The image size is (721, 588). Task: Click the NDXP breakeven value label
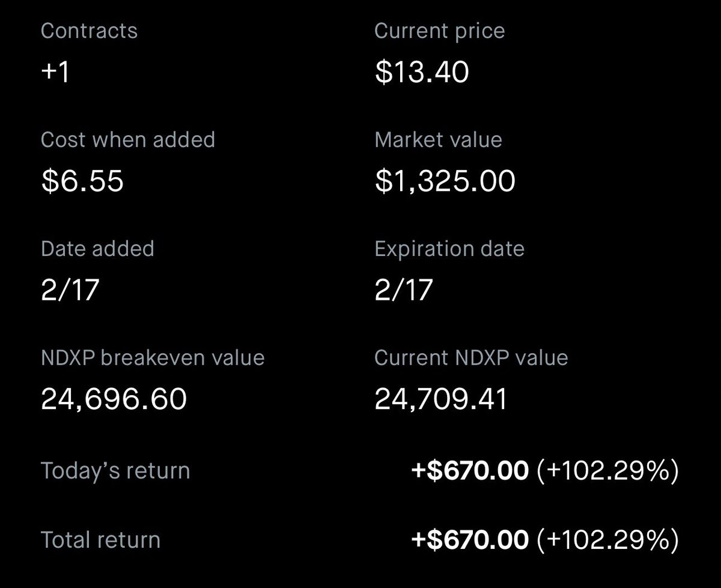pos(153,358)
